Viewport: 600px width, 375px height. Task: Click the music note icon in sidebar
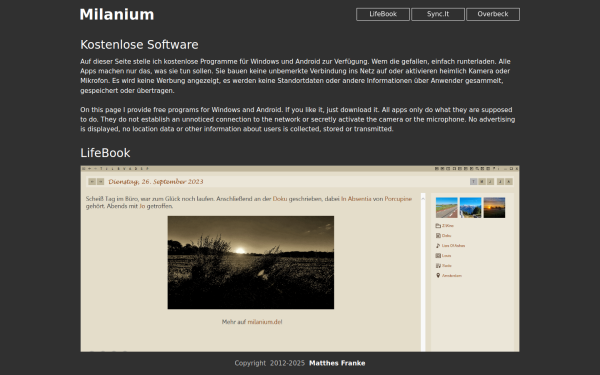(438, 246)
